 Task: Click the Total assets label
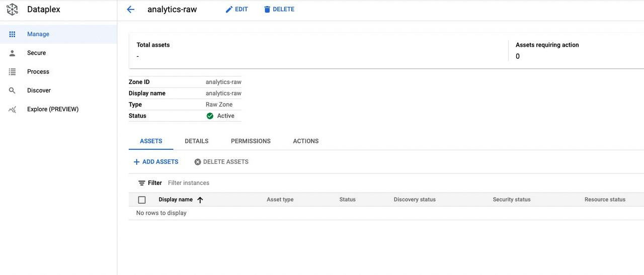(x=153, y=45)
